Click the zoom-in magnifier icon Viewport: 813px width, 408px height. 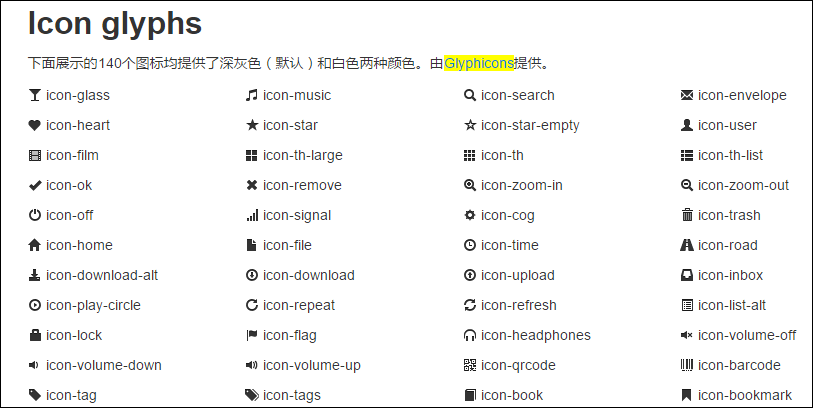470,185
